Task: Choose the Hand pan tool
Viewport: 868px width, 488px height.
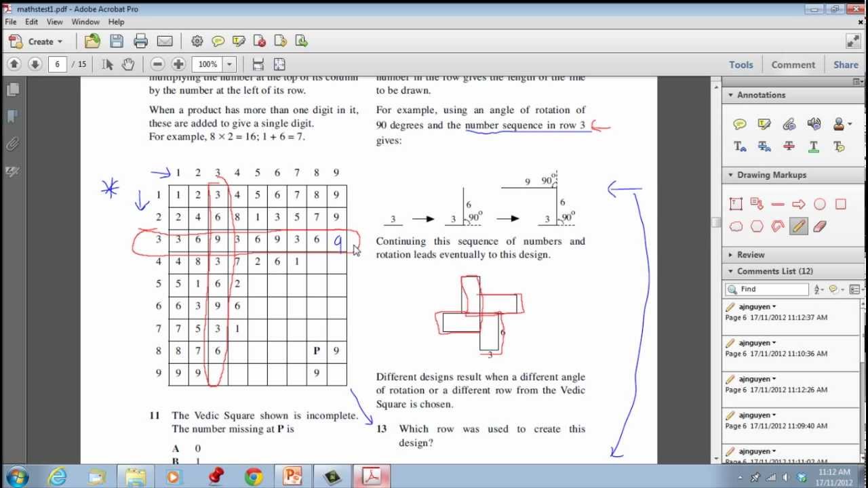Action: coord(127,64)
